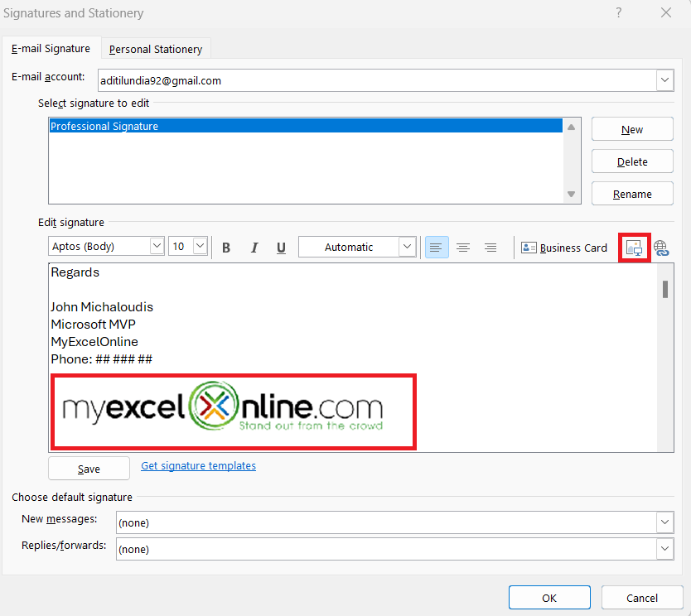
Task: Open the Replies/forwards signature dropdown
Action: pos(664,549)
